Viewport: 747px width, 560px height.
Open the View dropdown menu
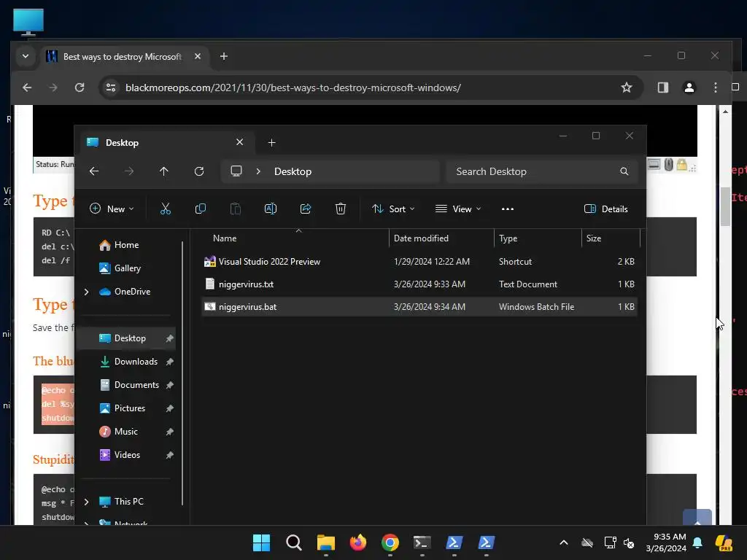tap(458, 209)
